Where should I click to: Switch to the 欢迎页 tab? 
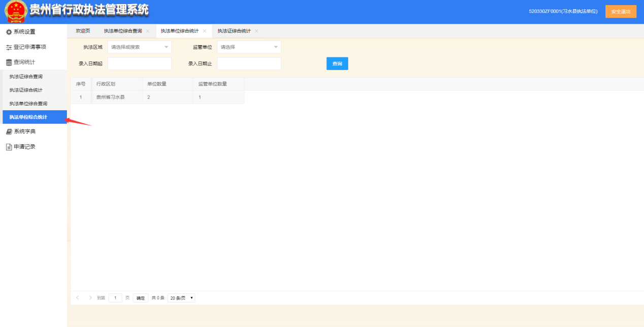[x=83, y=31]
